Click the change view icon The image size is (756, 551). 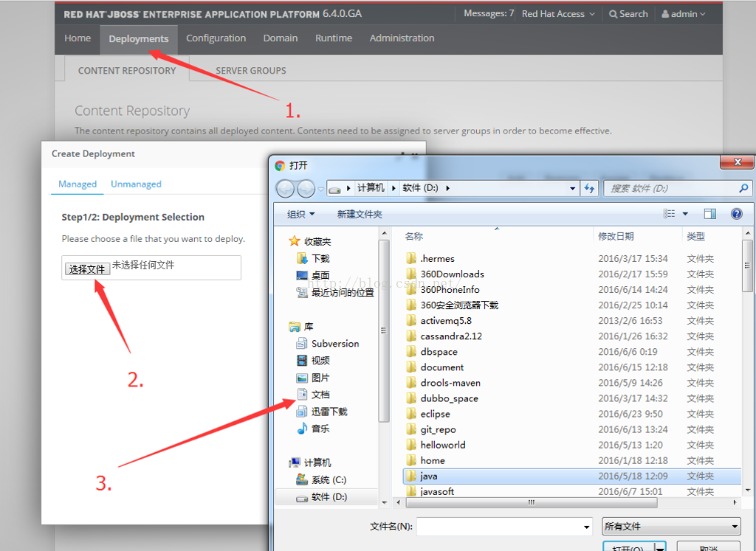[669, 213]
